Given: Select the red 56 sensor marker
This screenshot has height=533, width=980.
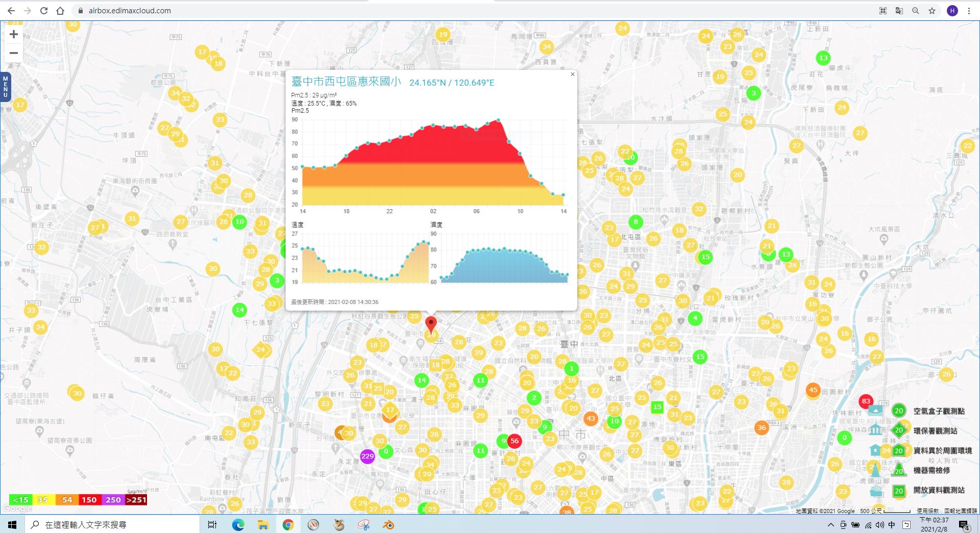Looking at the screenshot, I should click(x=514, y=441).
